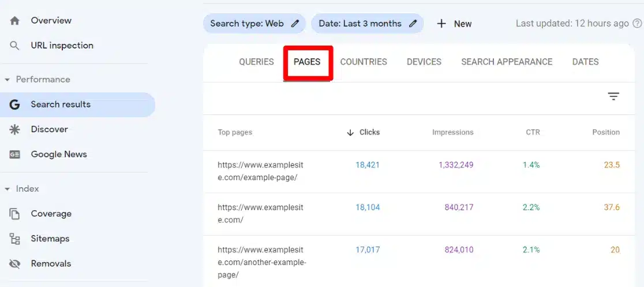
Task: Select Search results in sidebar
Action: click(78, 105)
